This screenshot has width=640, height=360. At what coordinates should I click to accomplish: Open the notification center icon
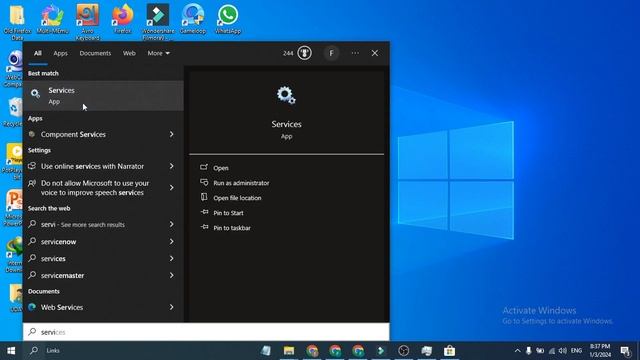pyautogui.click(x=625, y=351)
